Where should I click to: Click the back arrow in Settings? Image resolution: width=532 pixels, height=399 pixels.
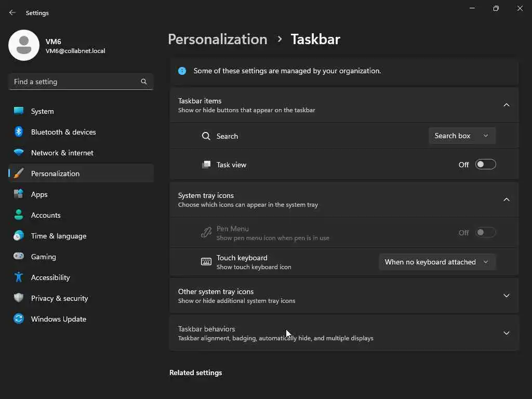click(x=12, y=12)
